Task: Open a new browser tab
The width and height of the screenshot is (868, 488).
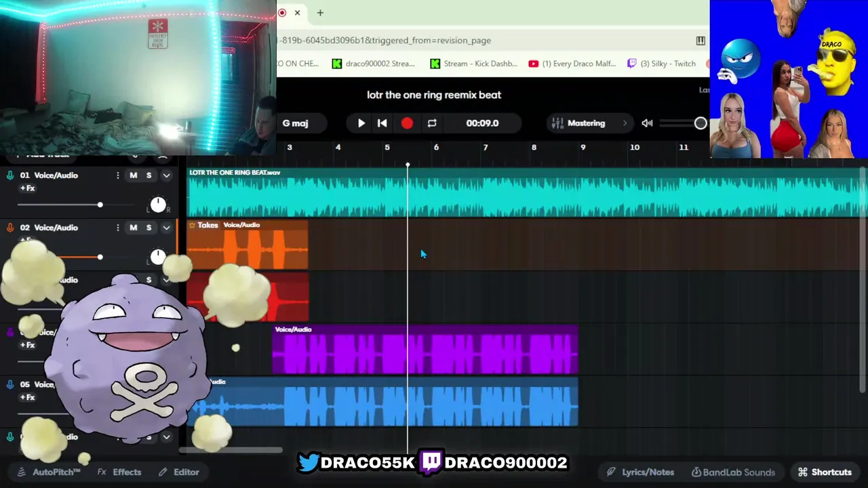Action: point(320,13)
